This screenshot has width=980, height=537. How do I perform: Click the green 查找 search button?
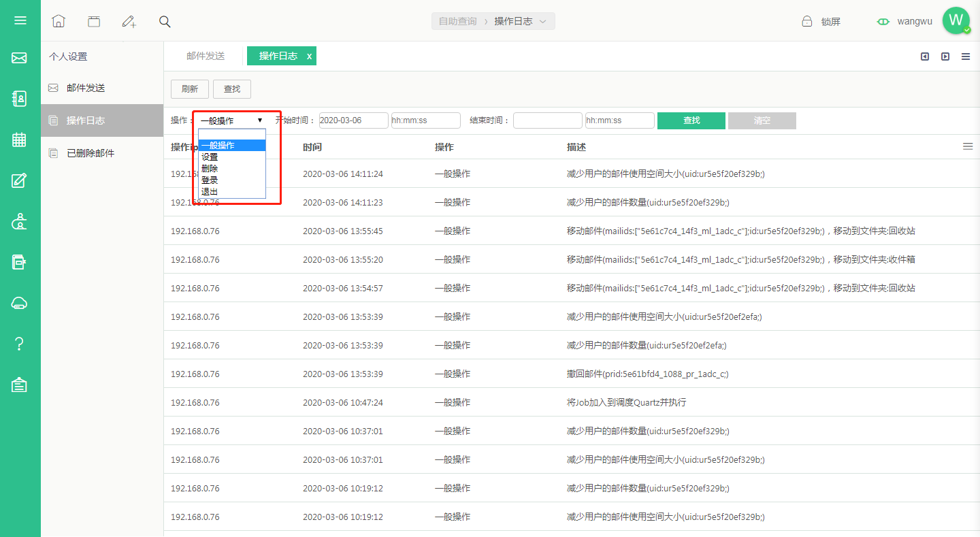691,120
